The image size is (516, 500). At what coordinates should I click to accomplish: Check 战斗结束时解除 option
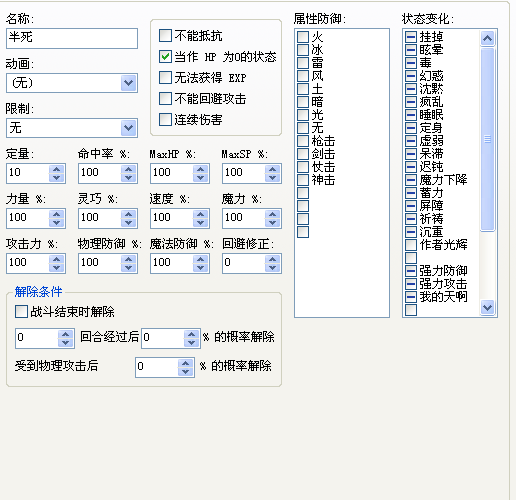coord(21,312)
